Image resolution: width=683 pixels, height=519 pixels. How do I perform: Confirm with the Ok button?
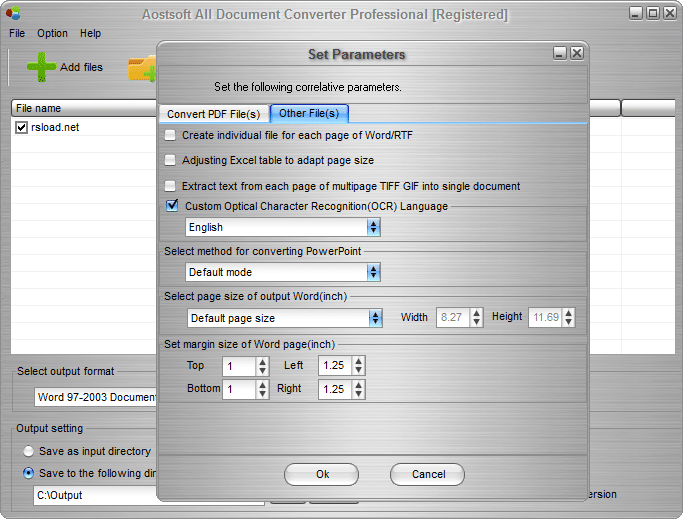321,474
